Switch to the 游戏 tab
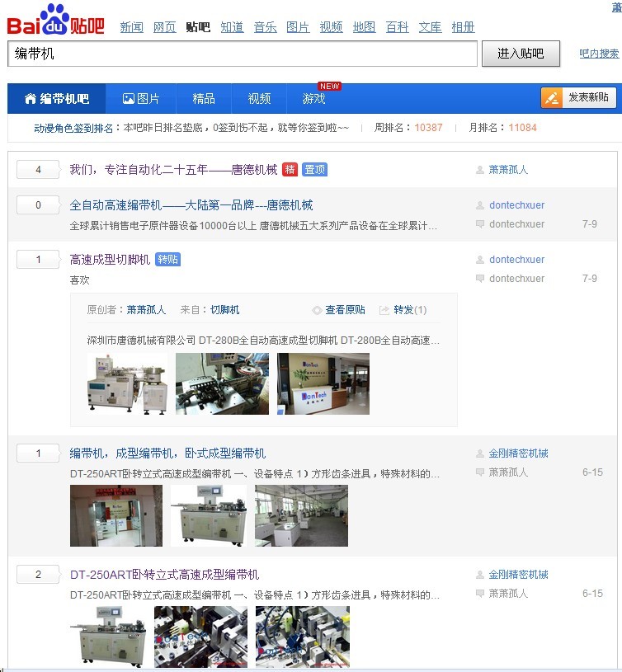The image size is (622, 672). click(x=313, y=99)
